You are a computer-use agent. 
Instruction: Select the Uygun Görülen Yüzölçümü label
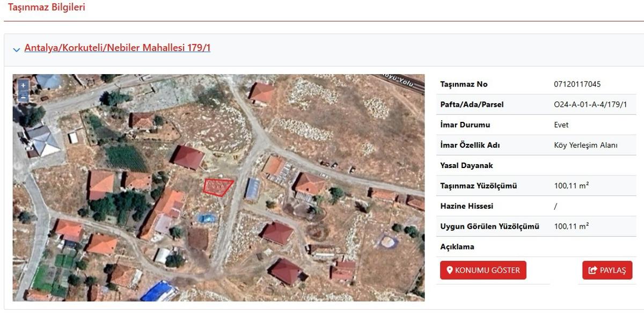click(x=489, y=227)
